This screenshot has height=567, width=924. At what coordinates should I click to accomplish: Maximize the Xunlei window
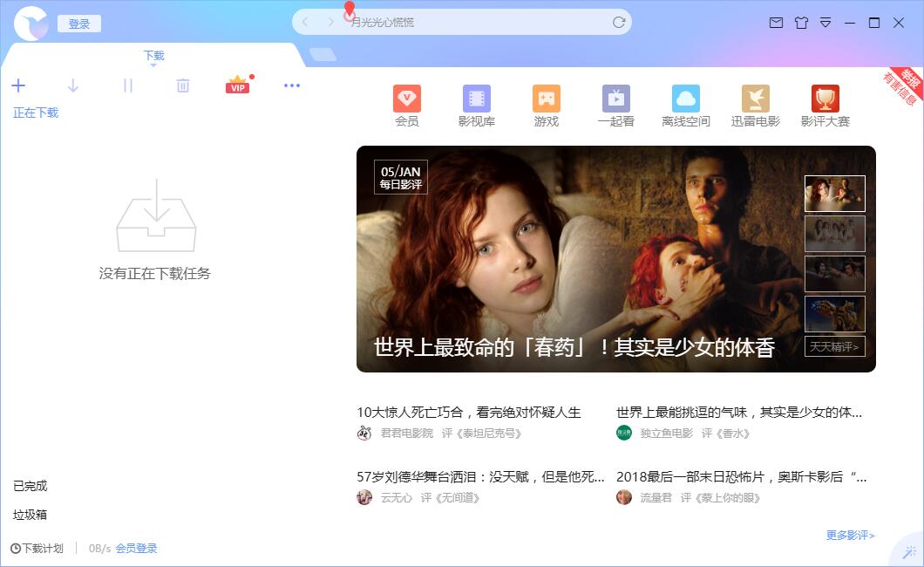874,23
